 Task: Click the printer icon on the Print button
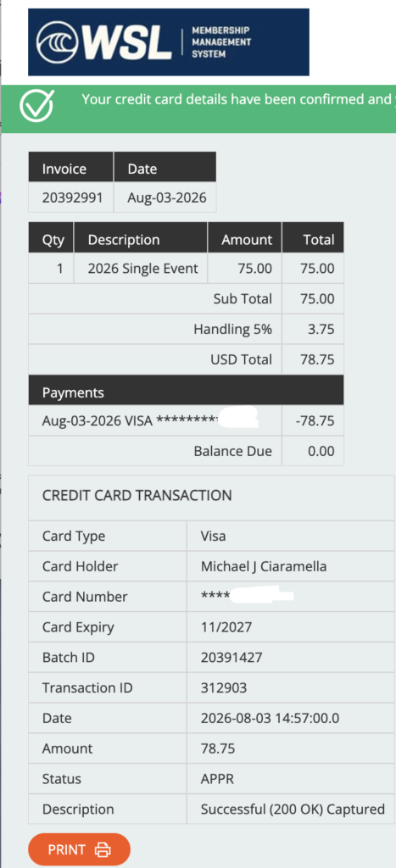click(103, 849)
